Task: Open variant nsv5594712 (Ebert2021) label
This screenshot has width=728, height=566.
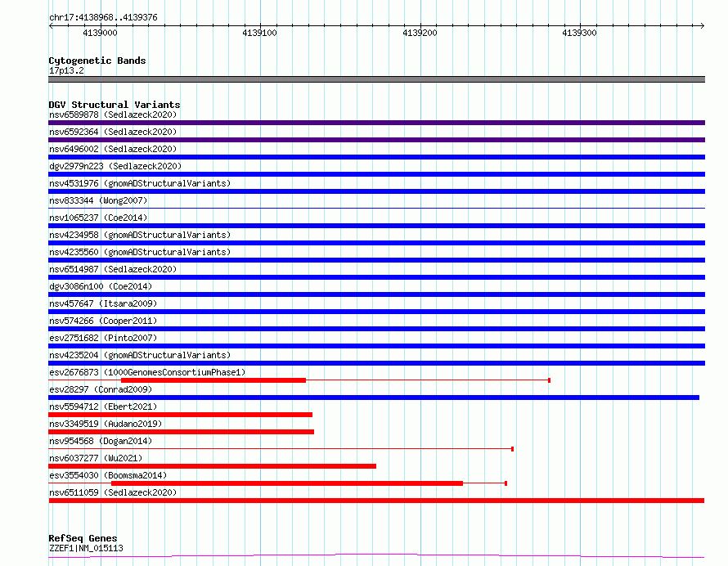Action: 103,407
